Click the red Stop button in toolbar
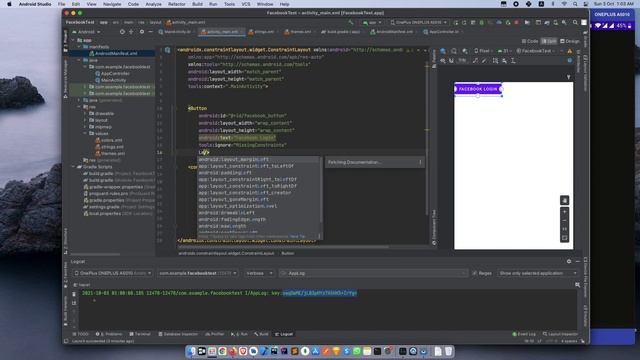 tap(516, 22)
